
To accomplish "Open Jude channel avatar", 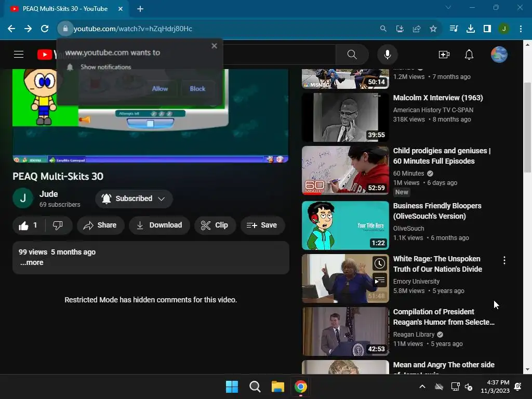I will (x=23, y=198).
